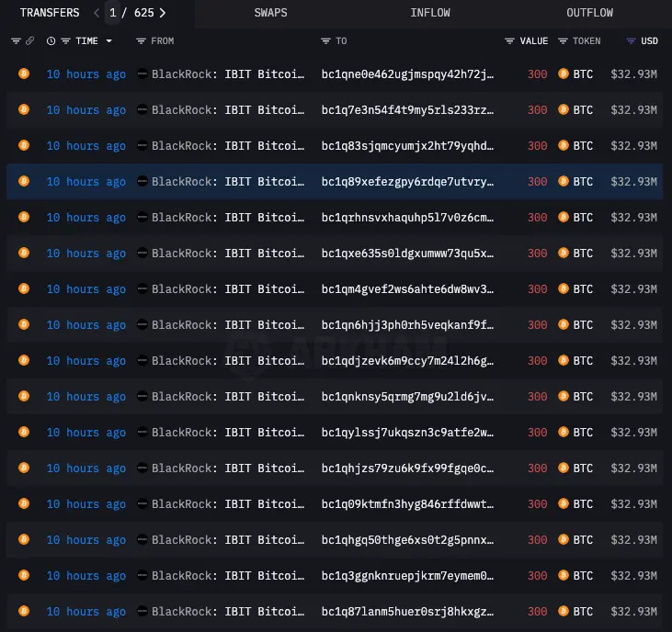Viewport: 672px width, 632px height.
Task: Open recipient address bc1q83sjqmcyumjx2ht79yqhd
Action: pos(407,146)
